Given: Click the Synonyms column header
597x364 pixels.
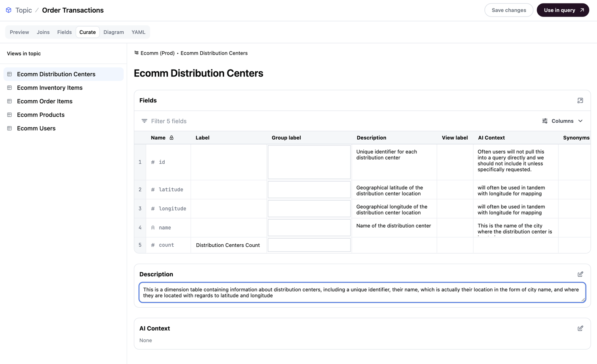Looking at the screenshot, I should pyautogui.click(x=576, y=138).
